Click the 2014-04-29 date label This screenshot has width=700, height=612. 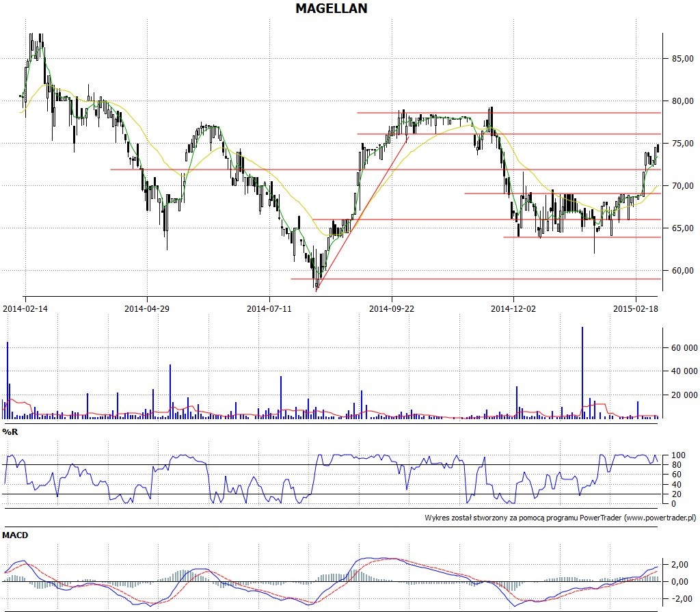click(x=147, y=308)
